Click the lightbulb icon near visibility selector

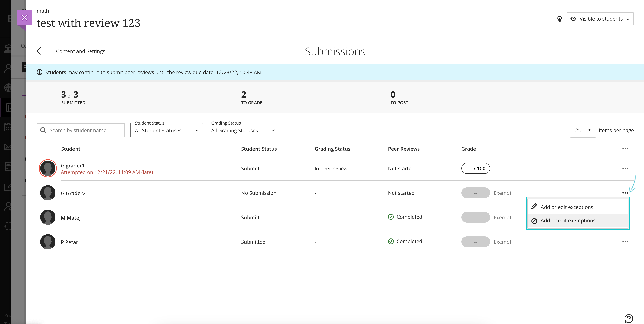click(x=559, y=19)
